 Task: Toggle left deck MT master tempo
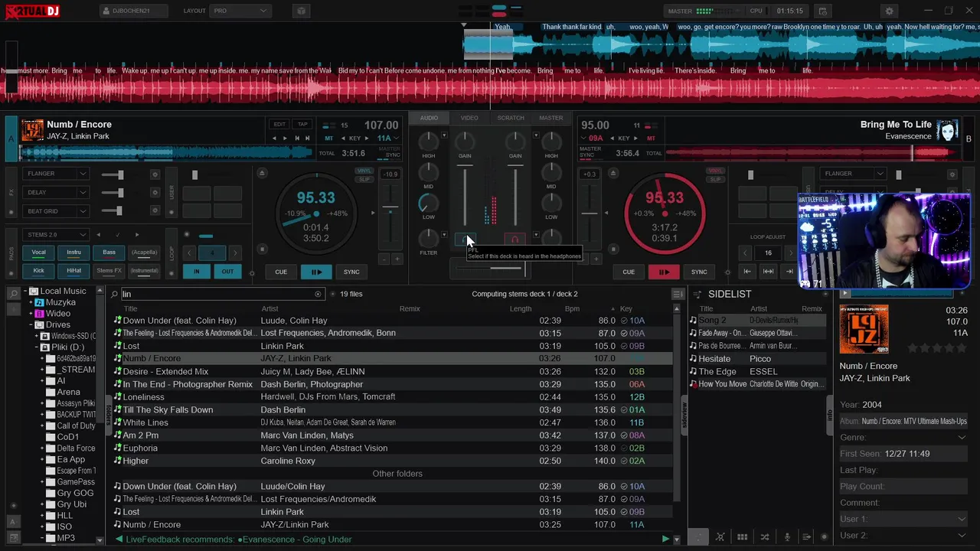coord(329,139)
